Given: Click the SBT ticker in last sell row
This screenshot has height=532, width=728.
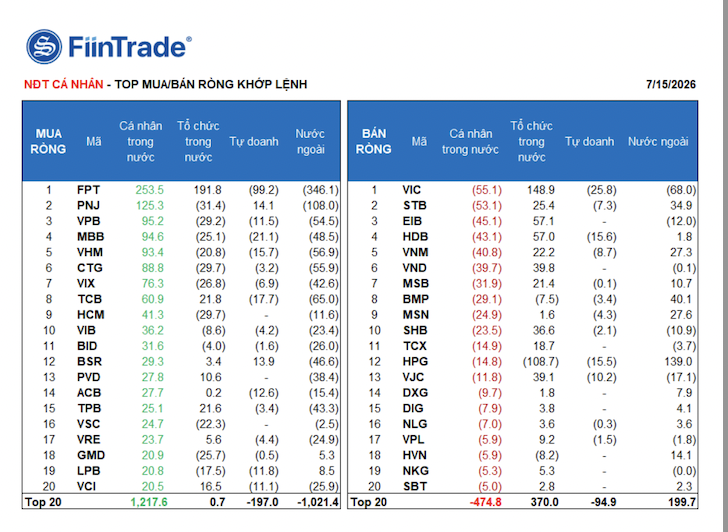Looking at the screenshot, I should pos(415,487).
